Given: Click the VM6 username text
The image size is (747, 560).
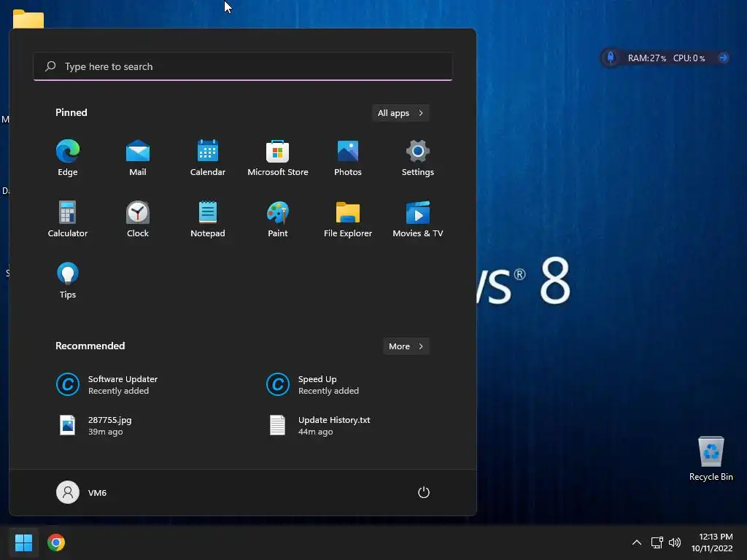Looking at the screenshot, I should (x=97, y=493).
